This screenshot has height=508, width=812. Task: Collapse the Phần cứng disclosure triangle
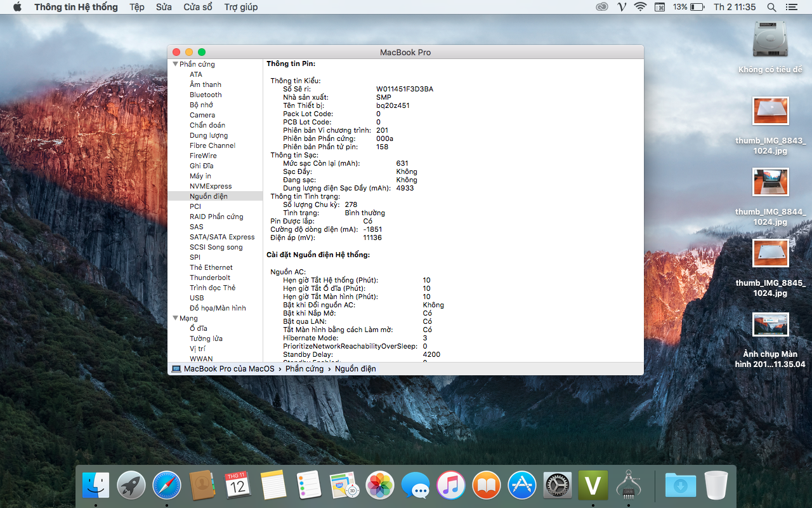tap(175, 64)
